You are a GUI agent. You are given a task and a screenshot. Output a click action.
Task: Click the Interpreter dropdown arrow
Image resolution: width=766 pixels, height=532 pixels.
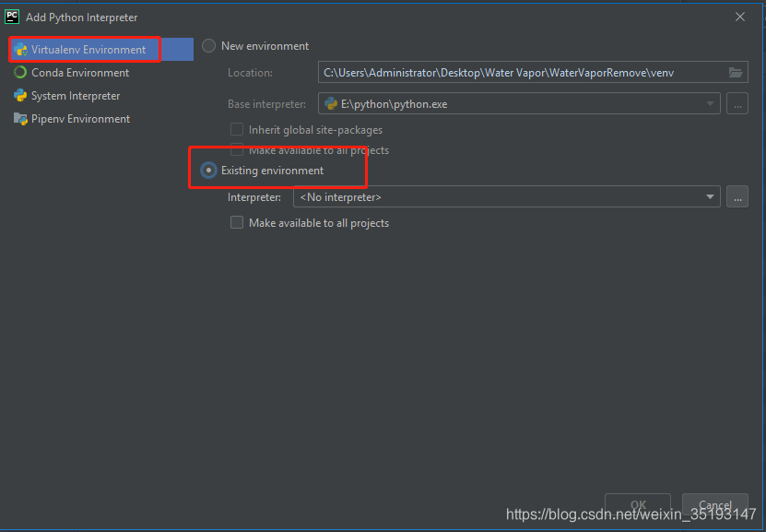pos(710,197)
